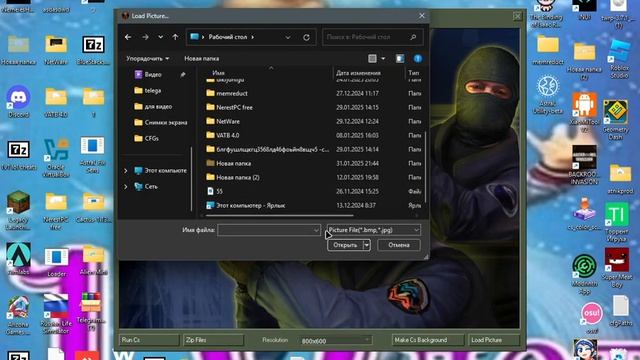Click Zip Files button in background window
The width and height of the screenshot is (640, 360).
(213, 340)
